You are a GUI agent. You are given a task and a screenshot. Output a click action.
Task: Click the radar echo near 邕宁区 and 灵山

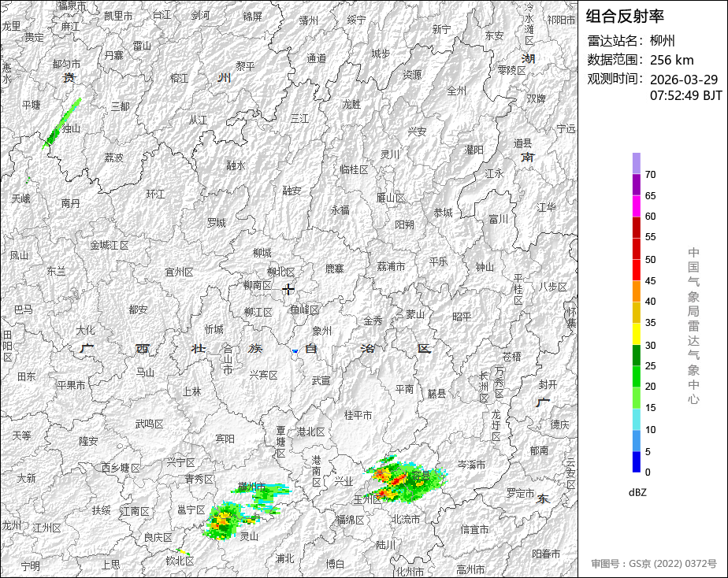click(x=222, y=521)
